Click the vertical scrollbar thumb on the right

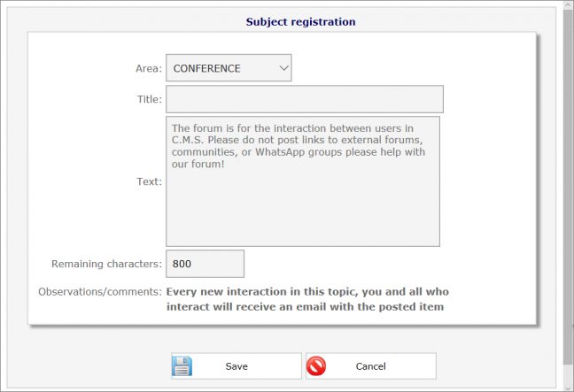(568, 187)
